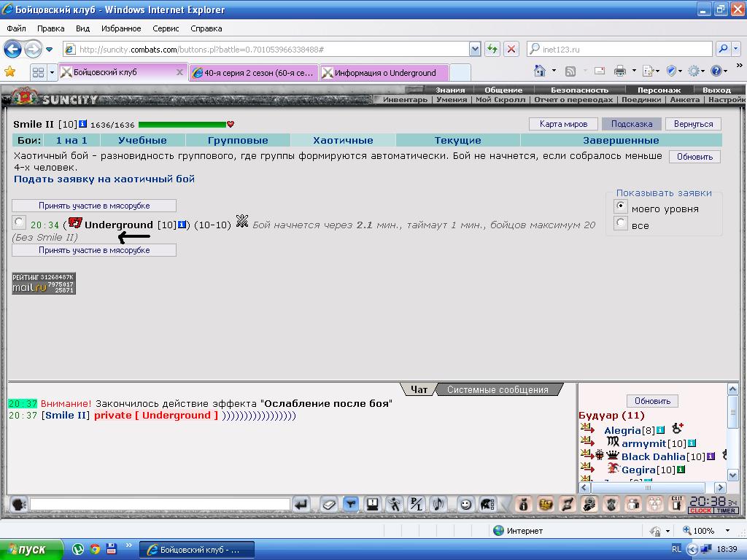The height and width of the screenshot is (560, 747).
Task: Click the IE Print toolbar icon
Action: pos(620,71)
